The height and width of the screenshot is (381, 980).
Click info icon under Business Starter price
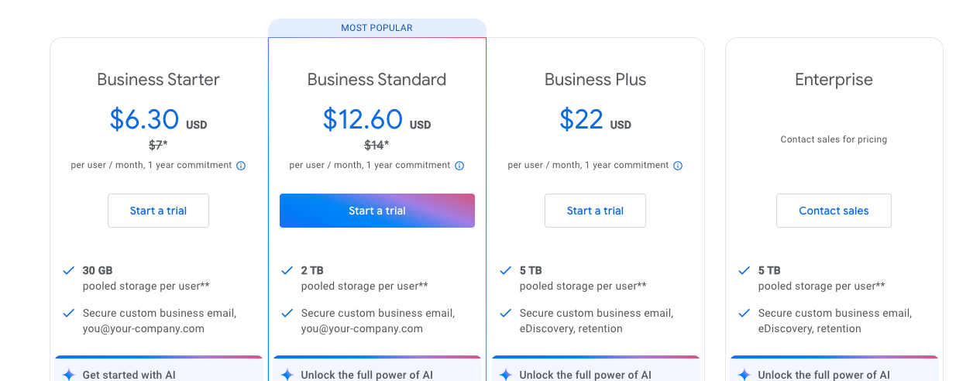click(241, 166)
